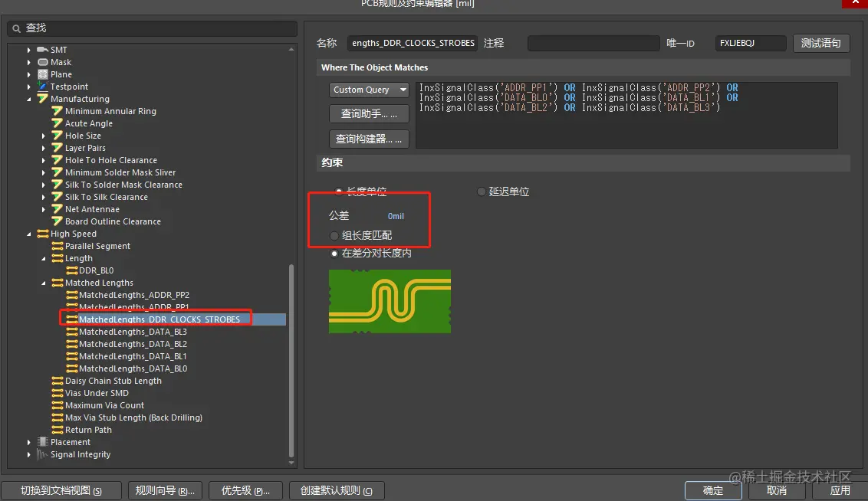Click the Minimum Solder Mask Sliver icon
Viewport: 868px width, 501px height.
coord(57,172)
